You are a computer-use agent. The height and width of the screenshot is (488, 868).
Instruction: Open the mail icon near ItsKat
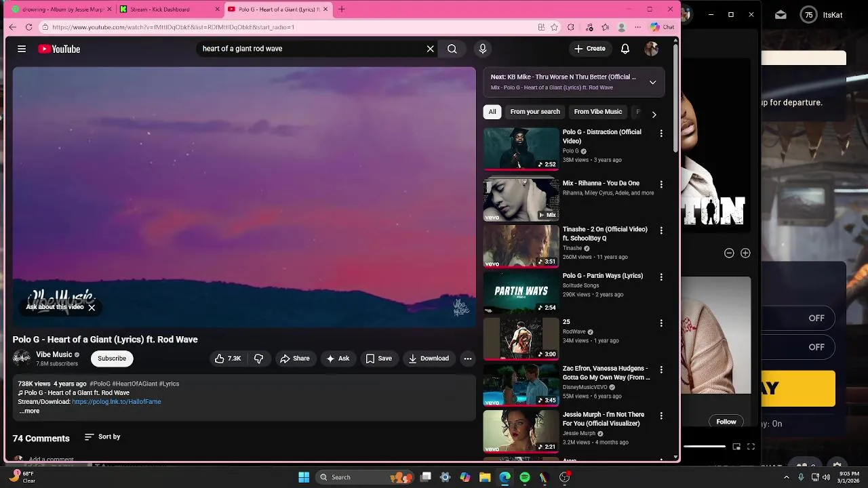click(781, 15)
